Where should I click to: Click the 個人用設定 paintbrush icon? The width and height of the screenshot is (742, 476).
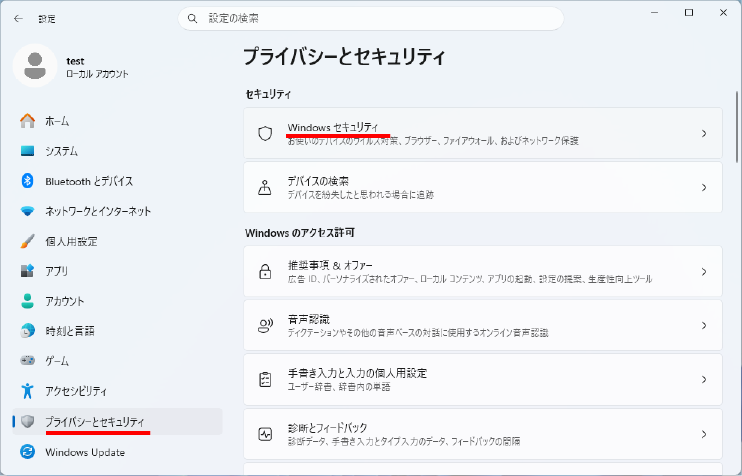[27, 241]
